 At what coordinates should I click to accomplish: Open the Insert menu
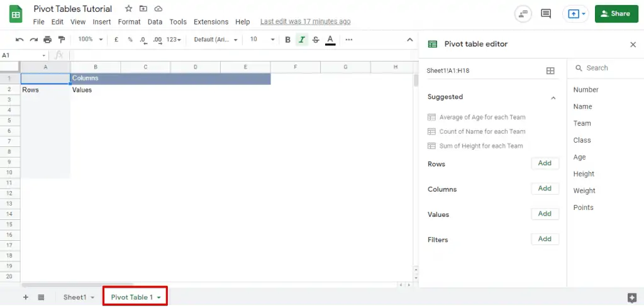(x=102, y=22)
